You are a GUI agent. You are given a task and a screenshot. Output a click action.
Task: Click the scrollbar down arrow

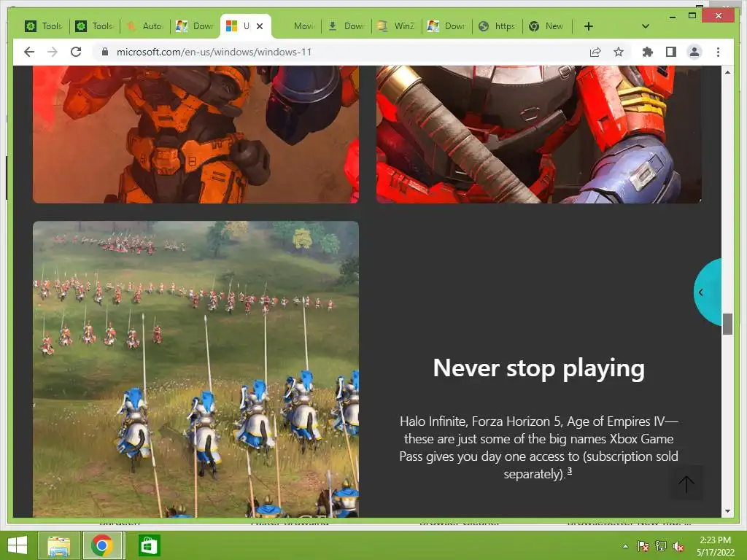click(x=727, y=511)
